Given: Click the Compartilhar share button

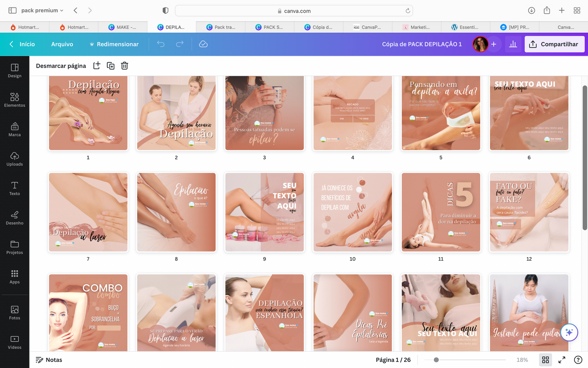Looking at the screenshot, I should pos(554,44).
